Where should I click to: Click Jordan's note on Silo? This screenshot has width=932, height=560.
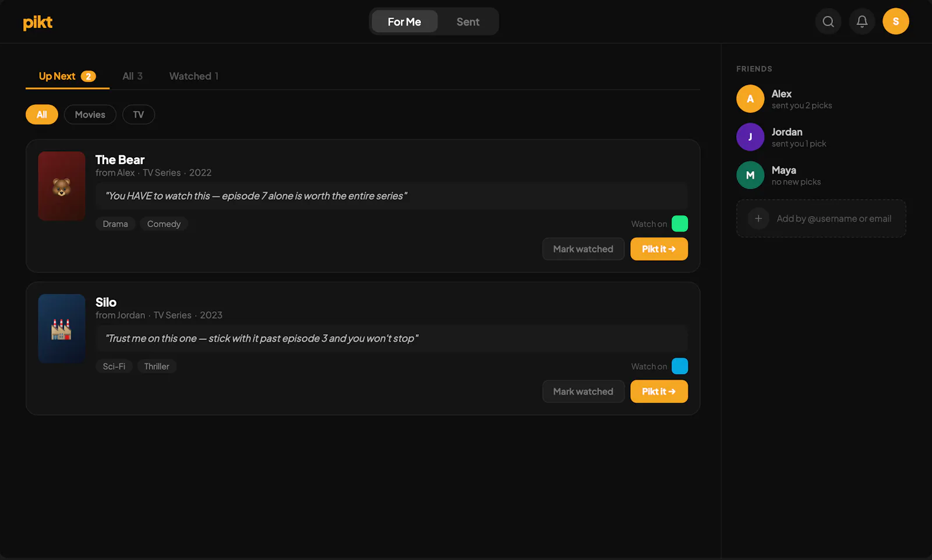[391, 339]
